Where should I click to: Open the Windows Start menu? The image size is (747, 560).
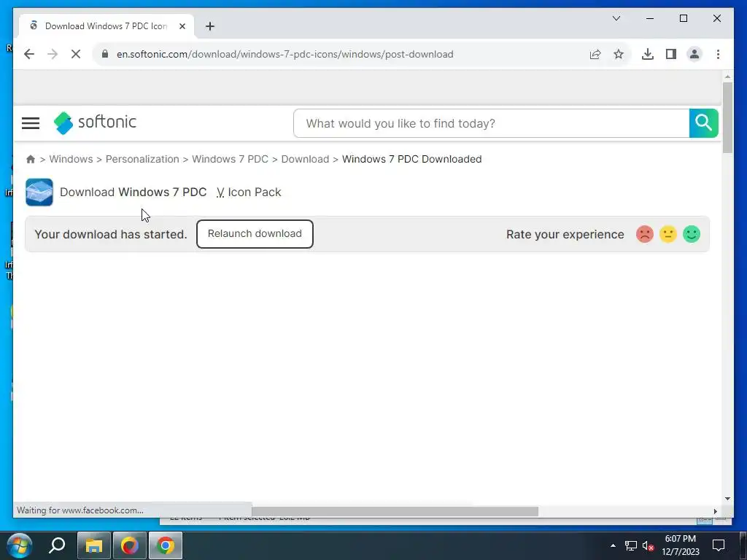click(20, 545)
